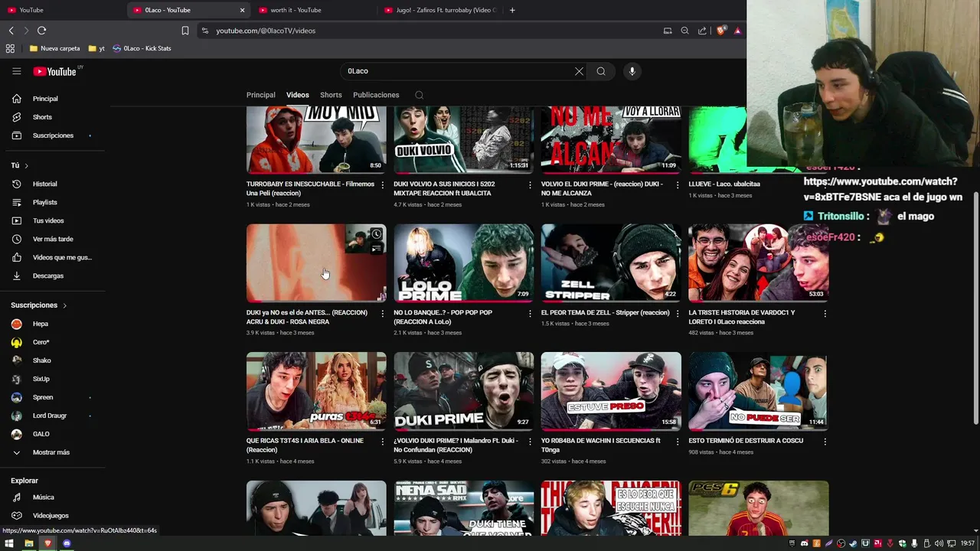Open the 0Laco - Kick Stats bookmark
The width and height of the screenshot is (980, 551).
tap(141, 48)
